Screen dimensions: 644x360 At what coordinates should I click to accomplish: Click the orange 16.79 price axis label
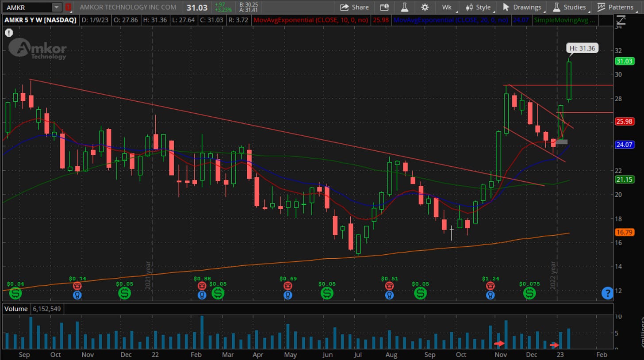point(625,231)
